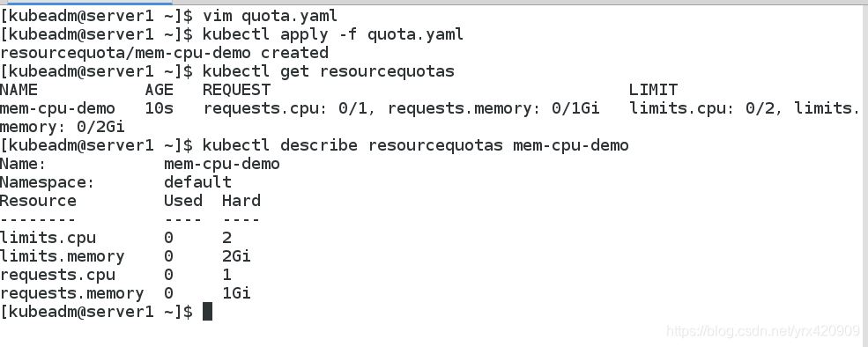Click the 'vim quota.yaml' command text
Screen dimensions: 868x347
click(270, 16)
